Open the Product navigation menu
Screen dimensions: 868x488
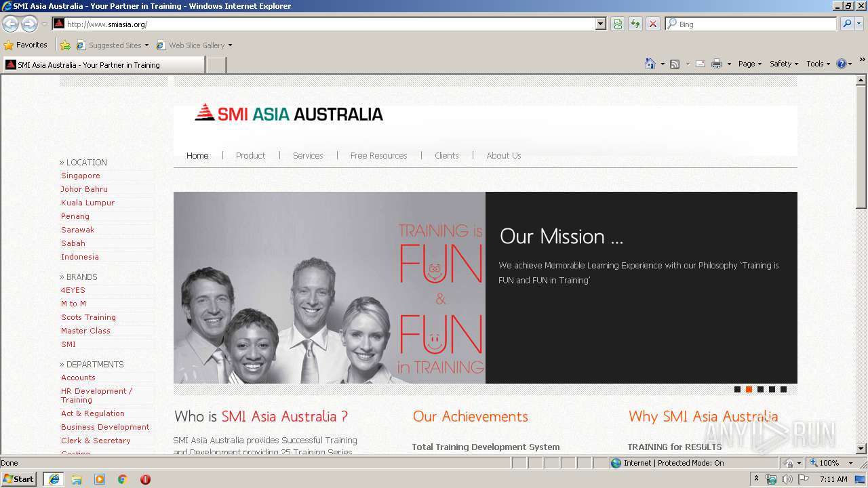click(250, 155)
